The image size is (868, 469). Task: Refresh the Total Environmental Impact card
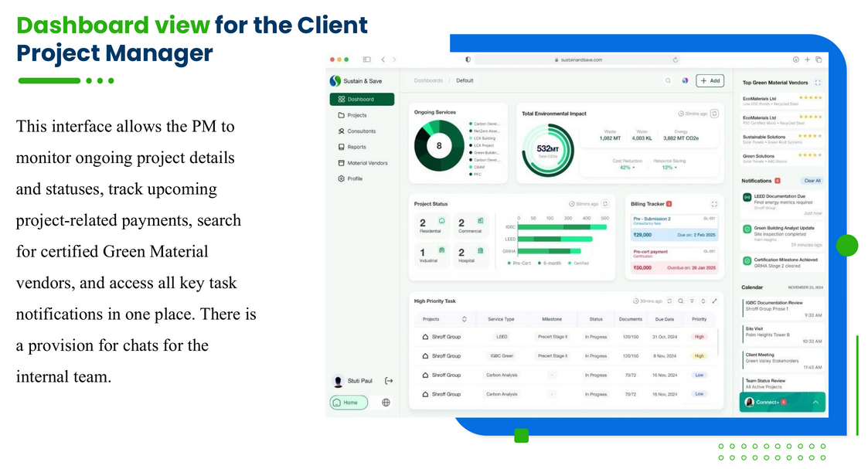coord(714,114)
